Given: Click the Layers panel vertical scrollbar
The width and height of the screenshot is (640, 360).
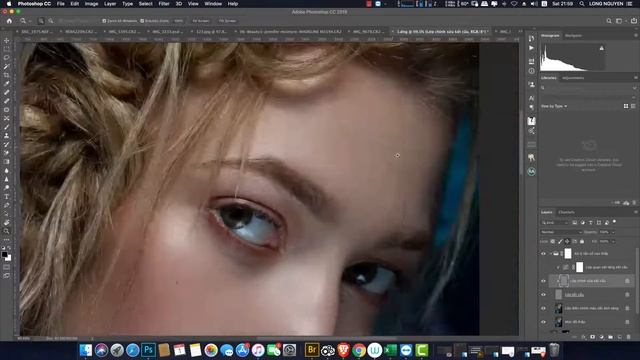Looking at the screenshot, I should pyautogui.click(x=637, y=282).
